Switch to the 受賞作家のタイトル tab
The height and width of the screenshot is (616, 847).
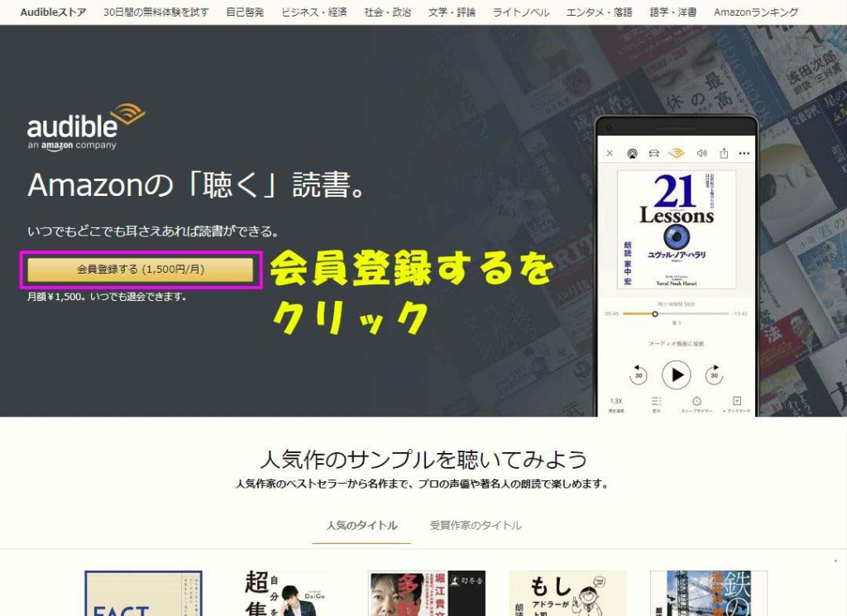coord(476,525)
